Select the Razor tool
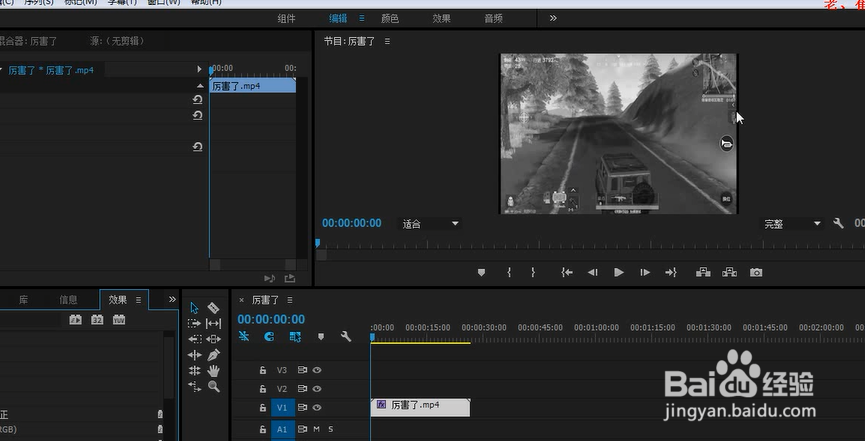865x441 pixels. pyautogui.click(x=213, y=308)
